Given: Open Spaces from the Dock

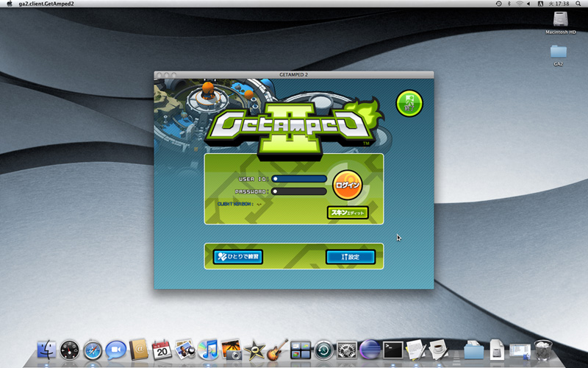Looking at the screenshot, I should [x=301, y=350].
